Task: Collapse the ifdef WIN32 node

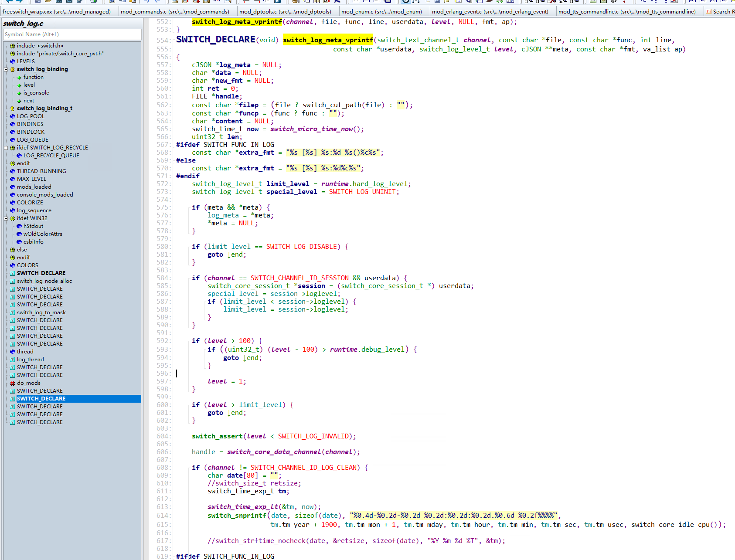Action: pos(6,218)
